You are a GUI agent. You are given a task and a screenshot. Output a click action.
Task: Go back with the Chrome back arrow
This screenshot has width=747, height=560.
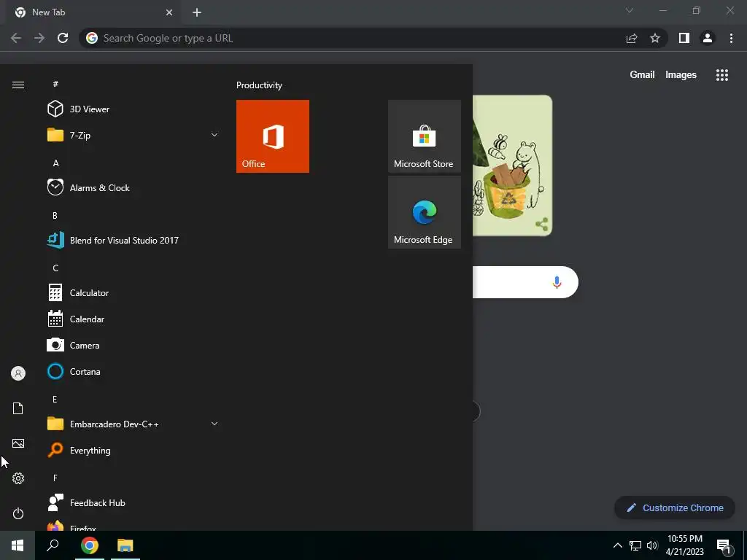click(x=16, y=38)
